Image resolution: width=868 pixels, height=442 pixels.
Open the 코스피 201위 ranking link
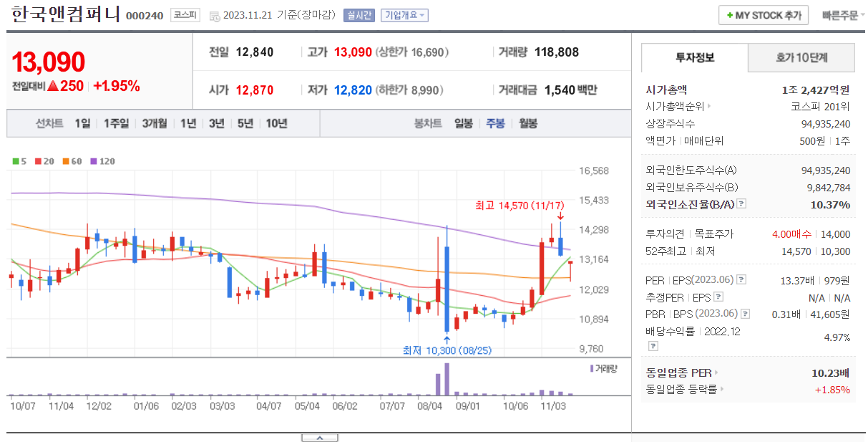point(820,107)
